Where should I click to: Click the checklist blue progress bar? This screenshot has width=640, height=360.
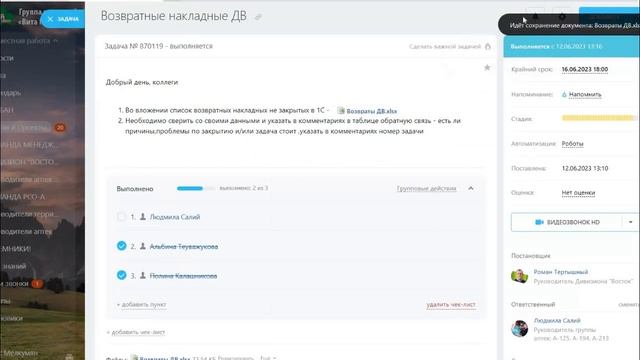point(196,188)
